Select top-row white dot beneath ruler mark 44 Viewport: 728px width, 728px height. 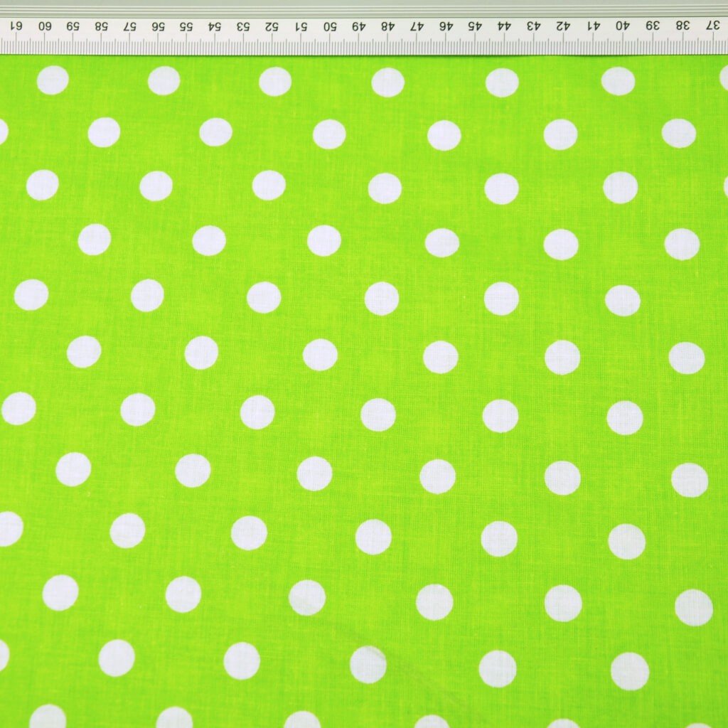point(502,82)
